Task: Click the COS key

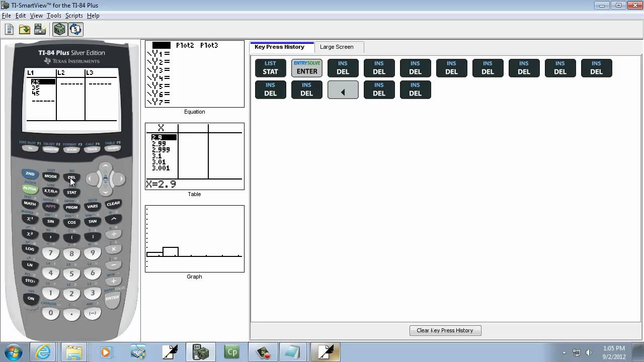Action: point(71,222)
